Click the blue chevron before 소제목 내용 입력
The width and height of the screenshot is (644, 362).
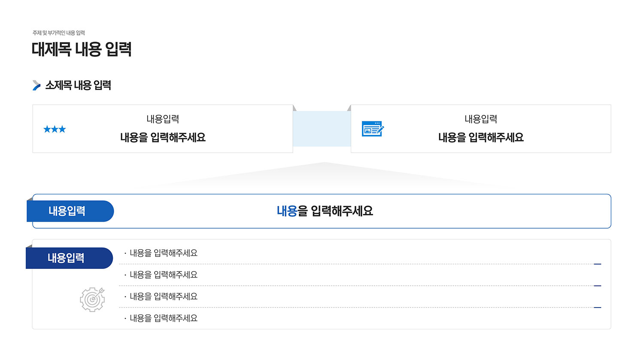pyautogui.click(x=36, y=85)
